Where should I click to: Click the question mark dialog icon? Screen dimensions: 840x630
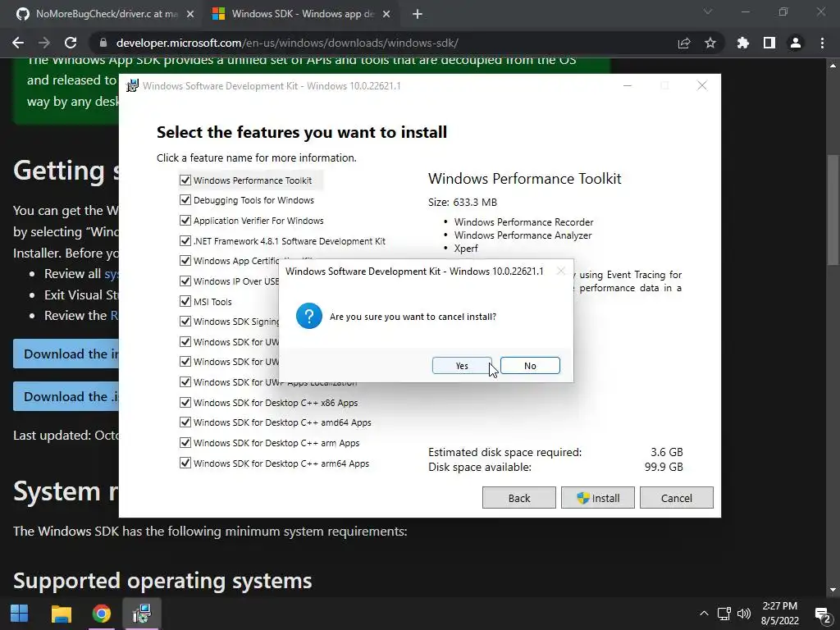click(x=309, y=316)
